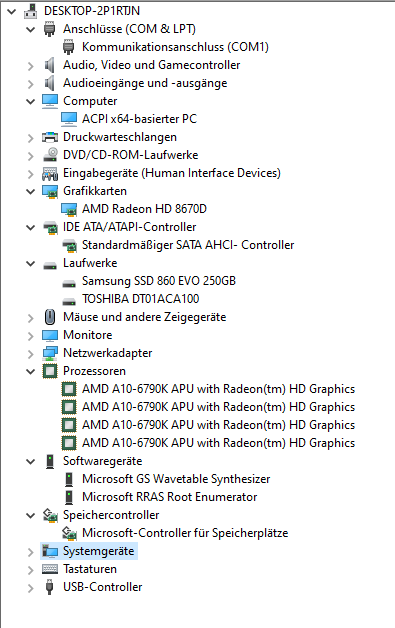Screen dimensions: 395x628
Task: Click the Anschlüsse (COM & LPT) port icon
Action: [50, 29]
